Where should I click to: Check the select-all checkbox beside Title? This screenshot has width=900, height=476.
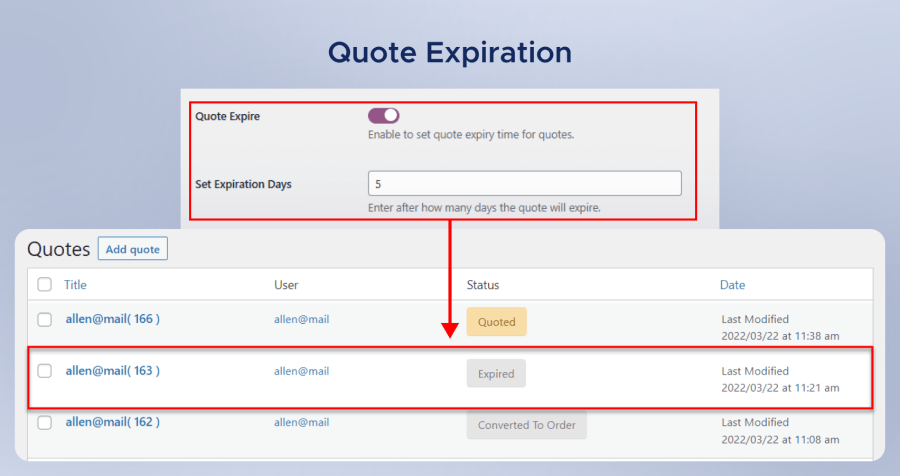pos(45,284)
